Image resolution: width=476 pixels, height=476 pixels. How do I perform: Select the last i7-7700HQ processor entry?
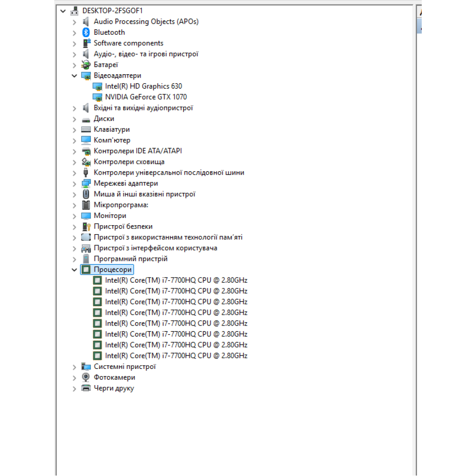click(x=177, y=356)
